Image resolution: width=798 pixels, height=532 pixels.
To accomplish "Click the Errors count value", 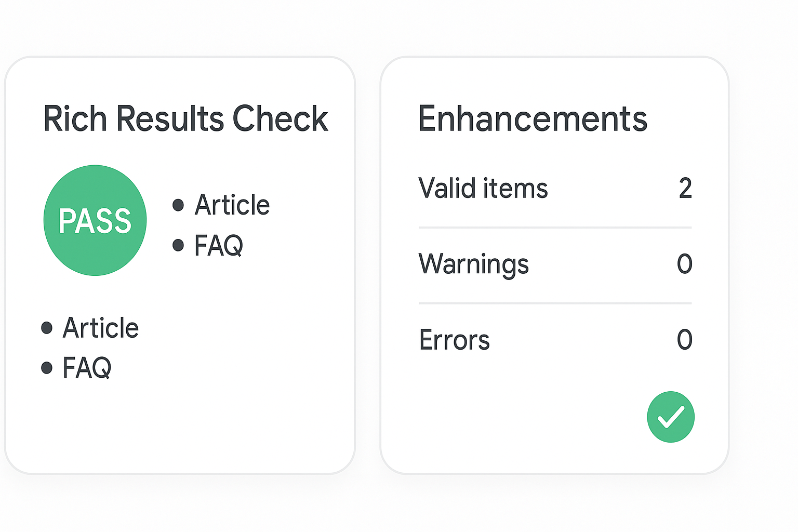I will (685, 340).
